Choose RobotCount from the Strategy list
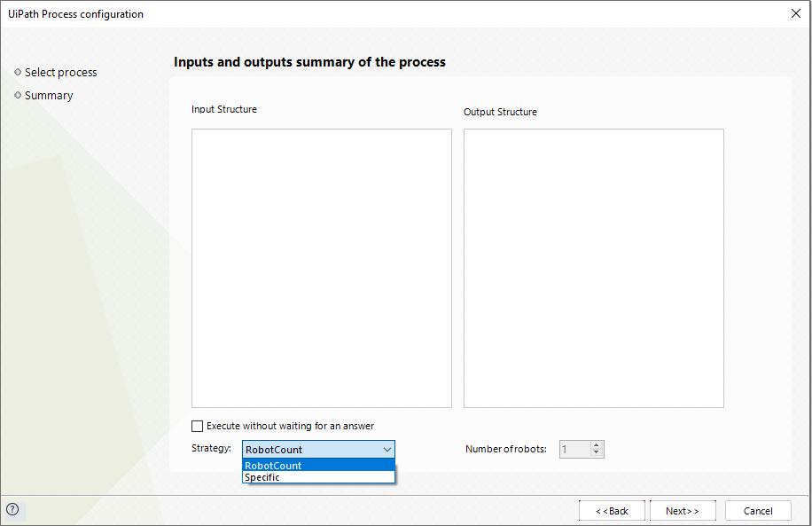 pos(318,466)
